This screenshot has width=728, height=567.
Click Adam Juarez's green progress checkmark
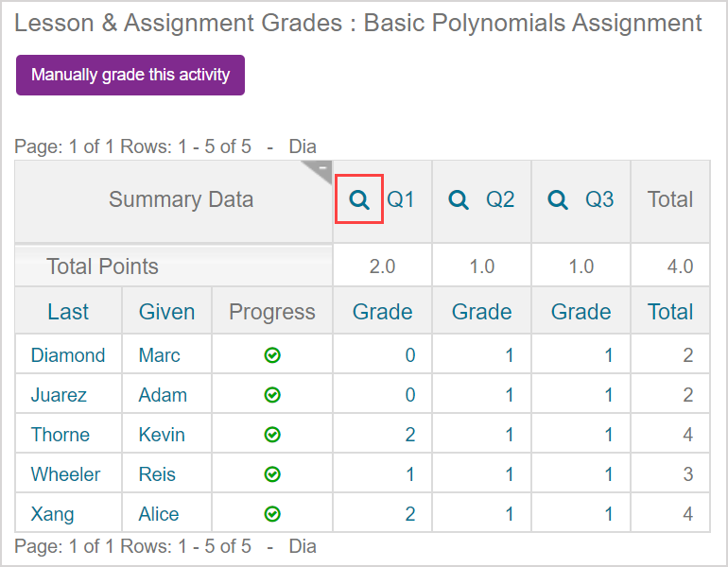pos(272,395)
